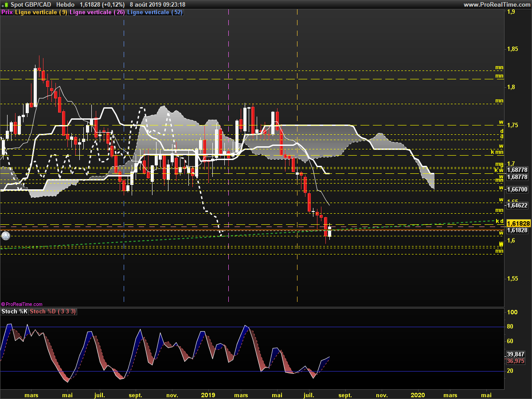Click the 1,55 price axis label

(512, 279)
